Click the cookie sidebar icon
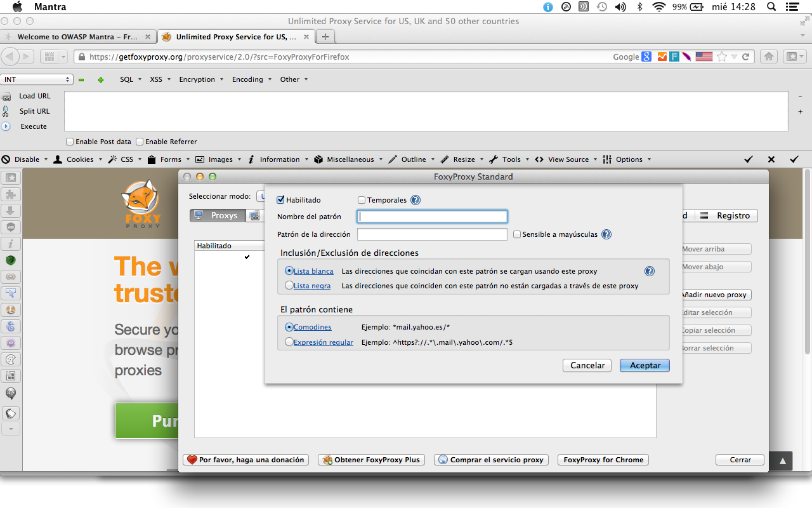The height and width of the screenshot is (508, 812). 11,359
